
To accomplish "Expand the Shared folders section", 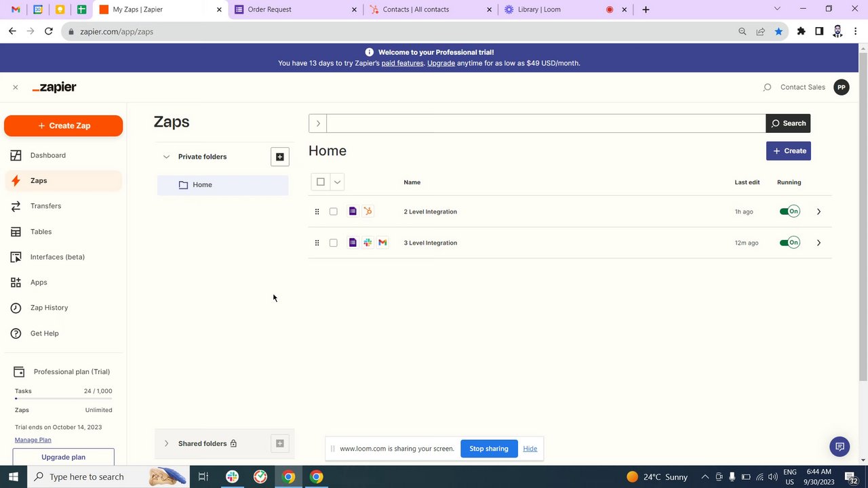I will click(166, 443).
